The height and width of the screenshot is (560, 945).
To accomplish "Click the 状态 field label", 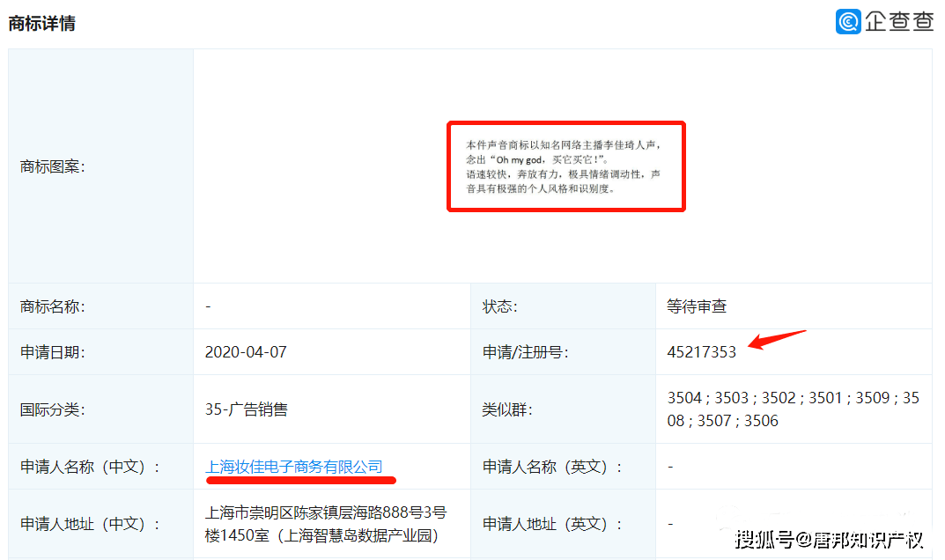I will pos(500,306).
